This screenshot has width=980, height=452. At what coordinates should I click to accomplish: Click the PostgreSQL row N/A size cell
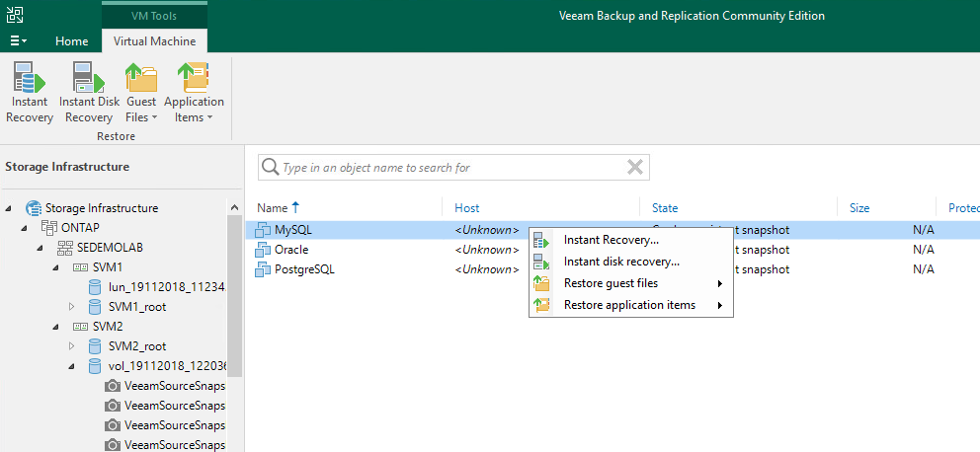(923, 269)
